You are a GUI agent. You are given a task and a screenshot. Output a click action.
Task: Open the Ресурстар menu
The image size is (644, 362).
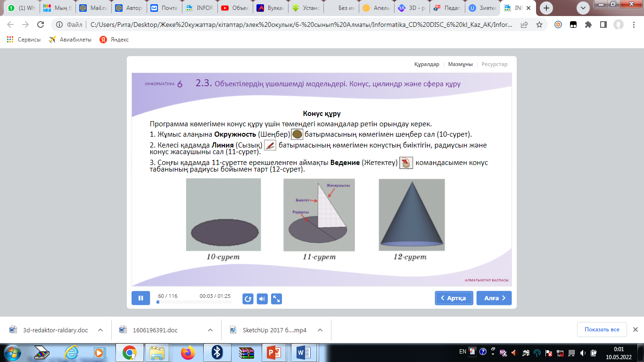(x=495, y=64)
